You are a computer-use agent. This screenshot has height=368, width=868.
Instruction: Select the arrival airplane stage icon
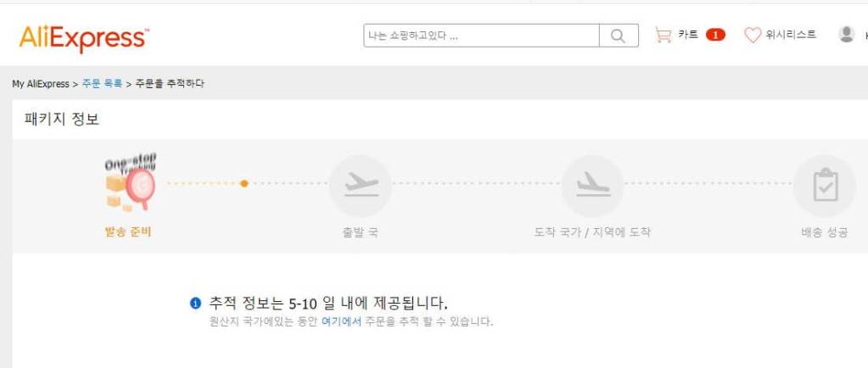[592, 186]
